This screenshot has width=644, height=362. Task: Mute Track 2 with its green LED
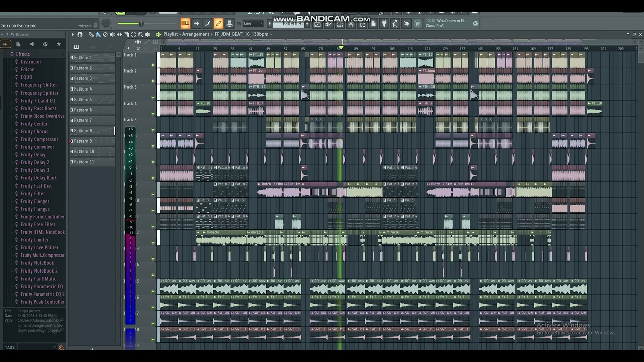[153, 81]
